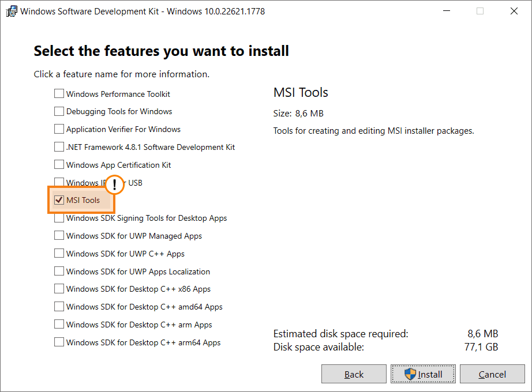
Task: Click the UAC shield icon on Install button
Action: click(x=410, y=374)
